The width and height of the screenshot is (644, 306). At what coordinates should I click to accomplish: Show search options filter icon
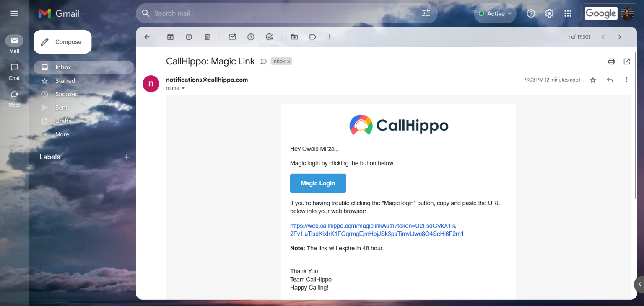pyautogui.click(x=426, y=13)
